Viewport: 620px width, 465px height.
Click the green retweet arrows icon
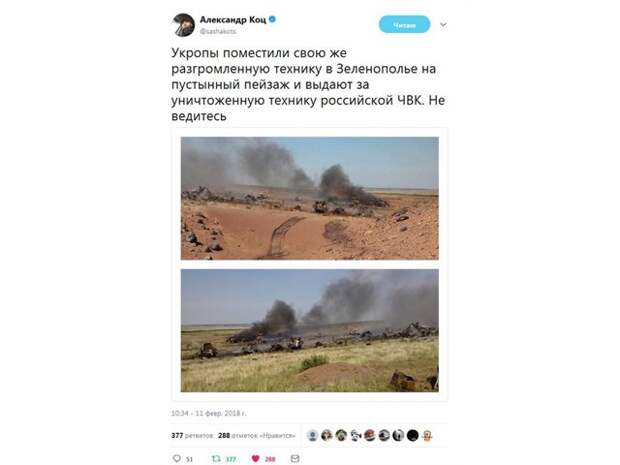(216, 458)
